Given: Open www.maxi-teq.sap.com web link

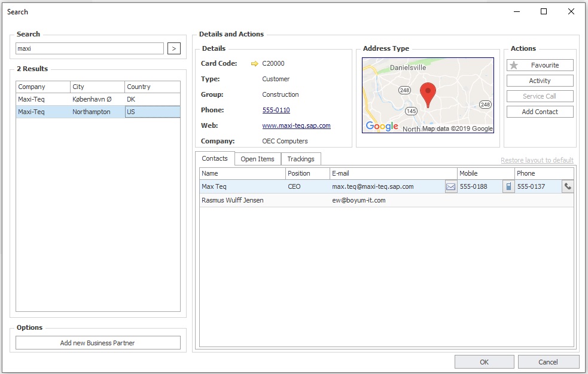Looking at the screenshot, I should tap(296, 126).
